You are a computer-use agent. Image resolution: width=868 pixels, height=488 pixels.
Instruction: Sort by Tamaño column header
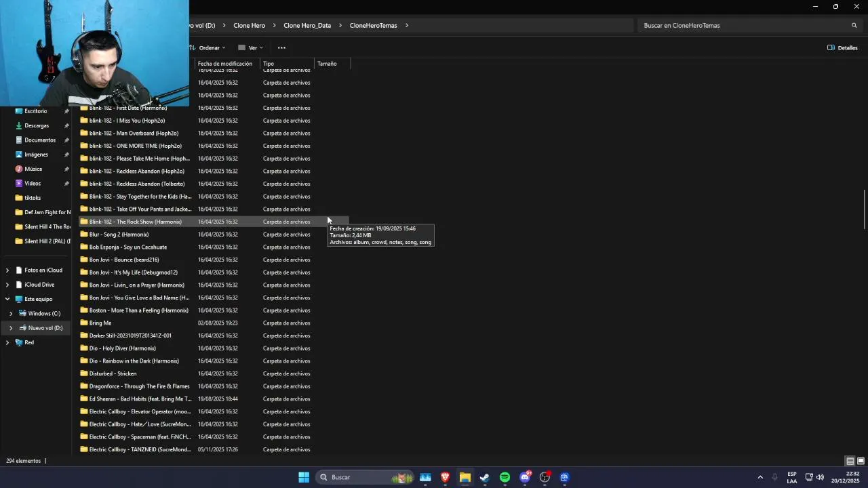coord(332,64)
